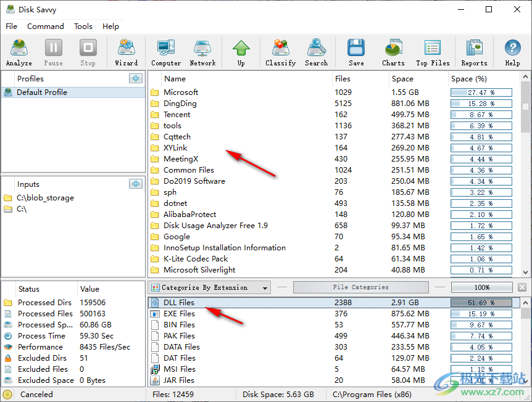Click the Microsoft folder icon
Viewport: 532px width, 402px height.
(155, 92)
